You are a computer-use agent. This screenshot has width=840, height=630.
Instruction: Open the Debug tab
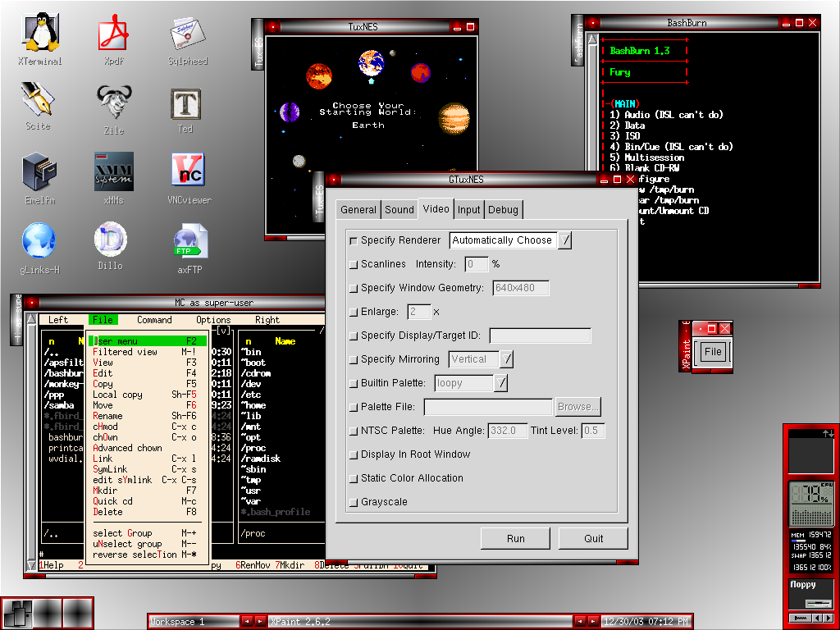click(503, 209)
